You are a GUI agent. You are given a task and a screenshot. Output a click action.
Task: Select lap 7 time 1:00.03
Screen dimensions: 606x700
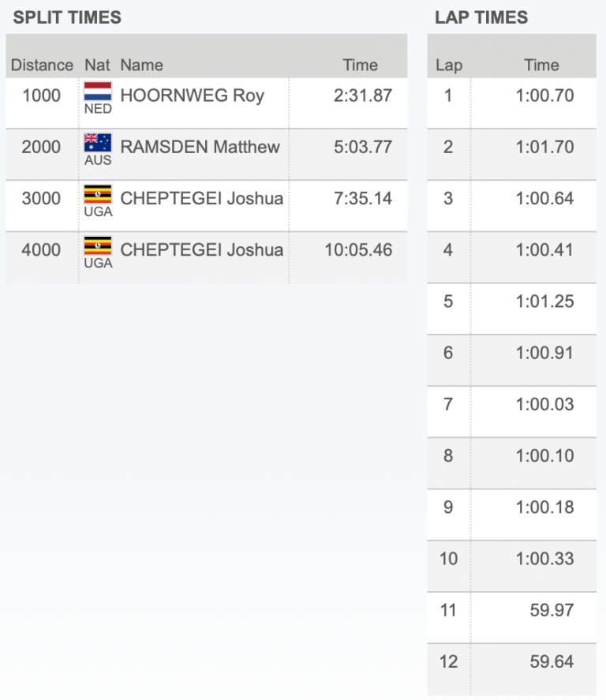[545, 404]
